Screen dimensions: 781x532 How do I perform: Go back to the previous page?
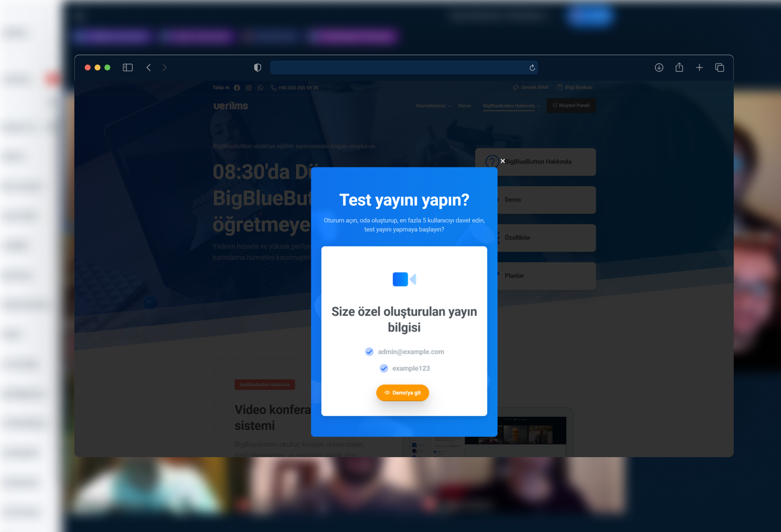tap(149, 67)
